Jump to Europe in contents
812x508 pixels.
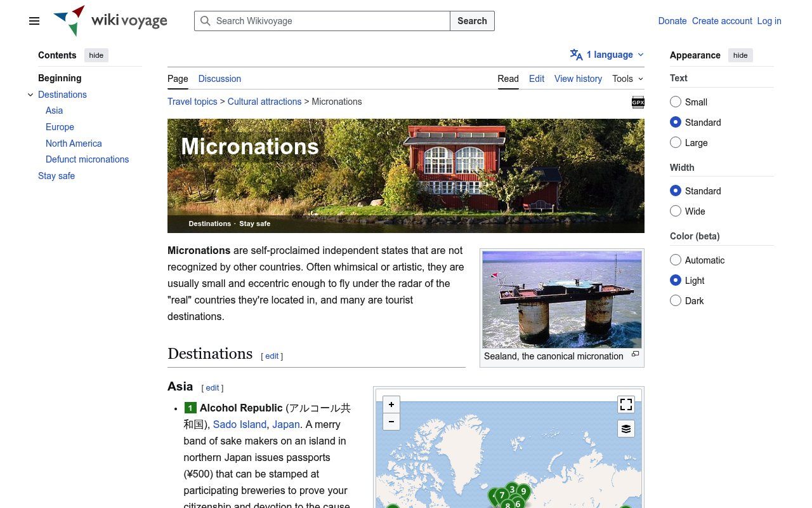(x=60, y=127)
